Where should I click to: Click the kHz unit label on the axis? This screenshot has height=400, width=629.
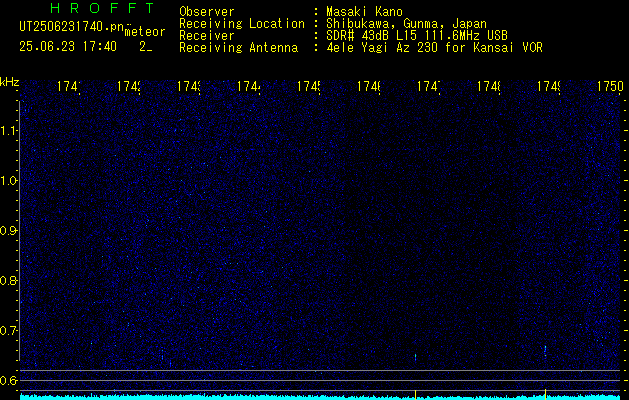point(9,83)
